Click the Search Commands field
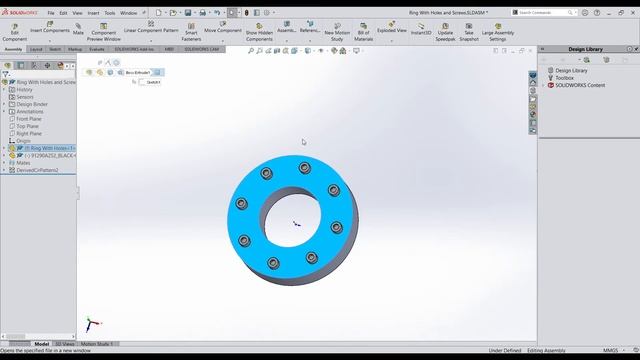 543,13
